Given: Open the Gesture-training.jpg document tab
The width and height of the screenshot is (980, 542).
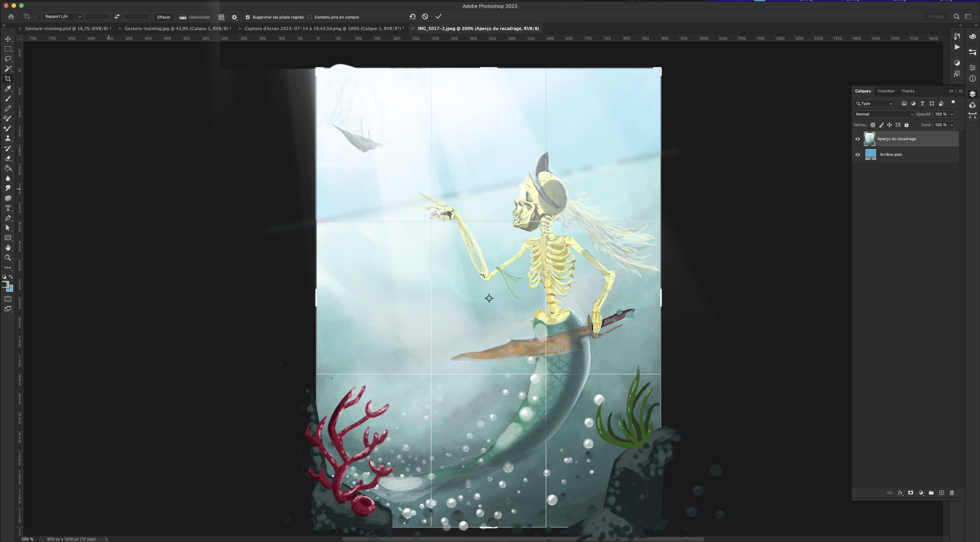Looking at the screenshot, I should [x=178, y=28].
